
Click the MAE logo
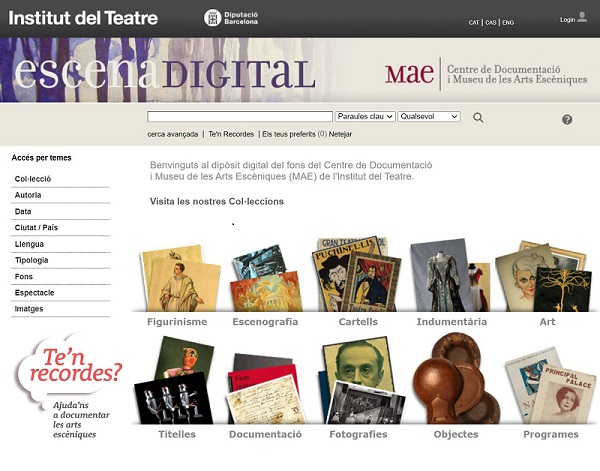409,74
